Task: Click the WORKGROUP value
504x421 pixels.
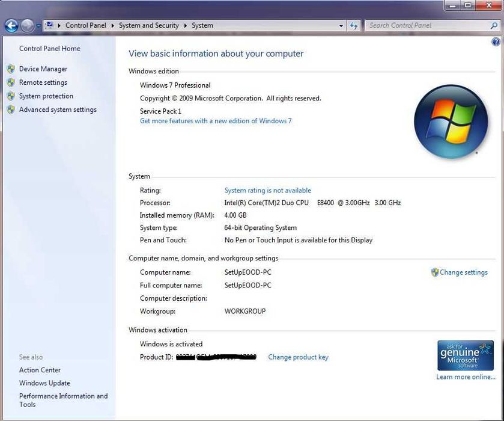Action: [x=245, y=312]
